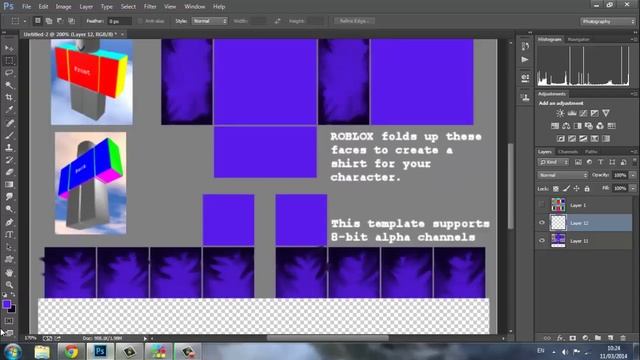Screen dimensions: 640x360
Task: Toggle layer filtering switch on or off
Action: (x=634, y=162)
